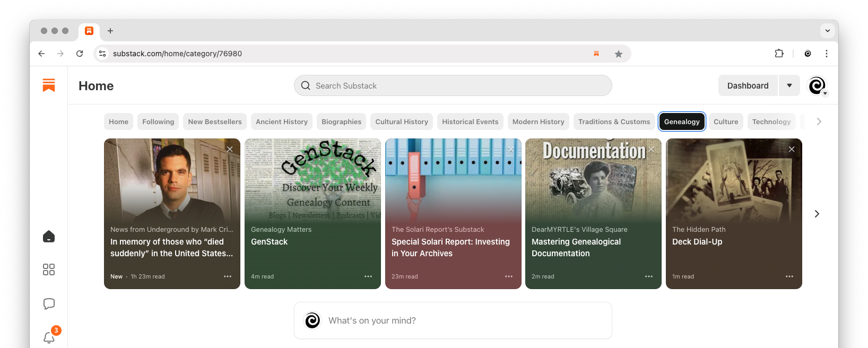868x348 pixels.
Task: Select the Ancient History category tab
Action: pyautogui.click(x=282, y=121)
